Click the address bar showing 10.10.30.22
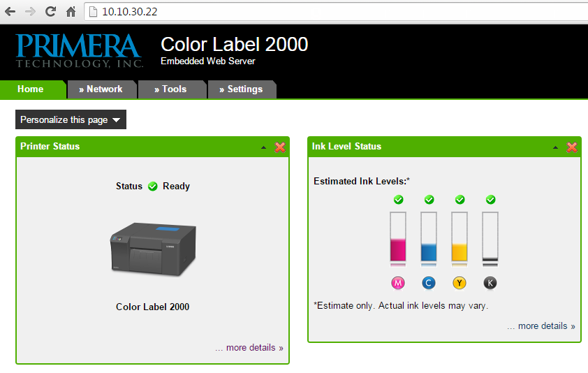588x373 pixels. (x=337, y=12)
